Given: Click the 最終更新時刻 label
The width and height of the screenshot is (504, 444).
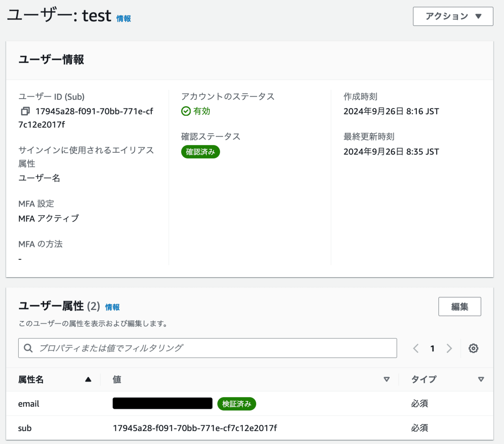Looking at the screenshot, I should (369, 136).
